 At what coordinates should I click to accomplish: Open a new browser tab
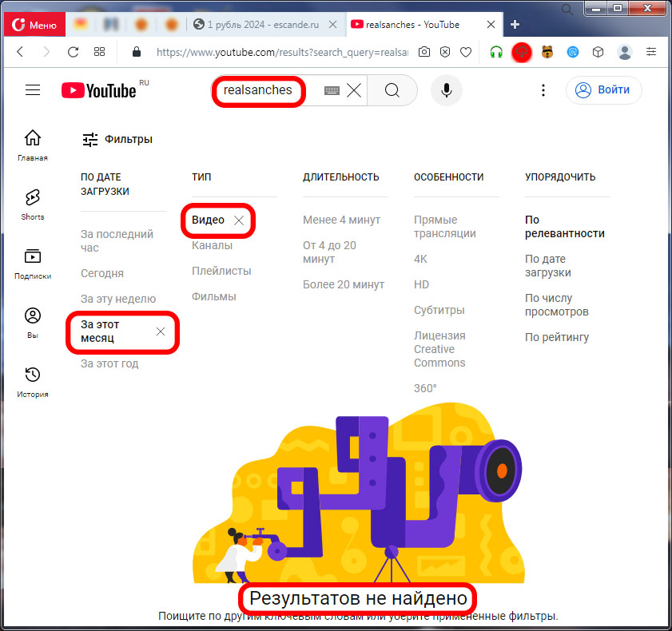(515, 25)
